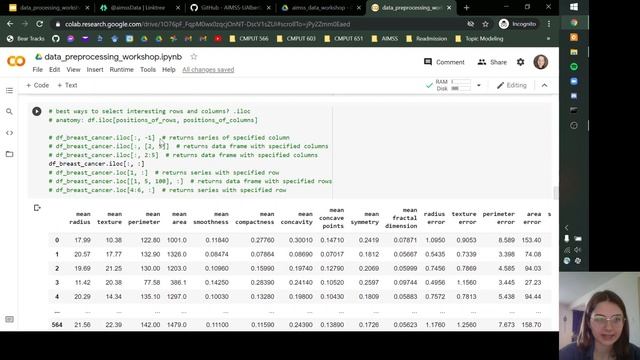
Task: Click the third-party cookies blocked eye icon
Action: pos(471,24)
